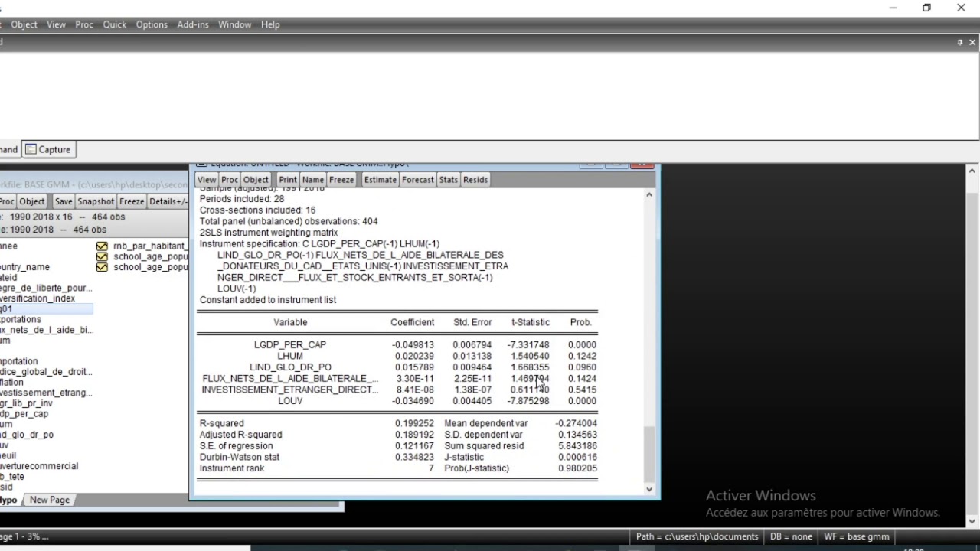Click View in the equation window toolbar
The image size is (980, 551).
207,180
